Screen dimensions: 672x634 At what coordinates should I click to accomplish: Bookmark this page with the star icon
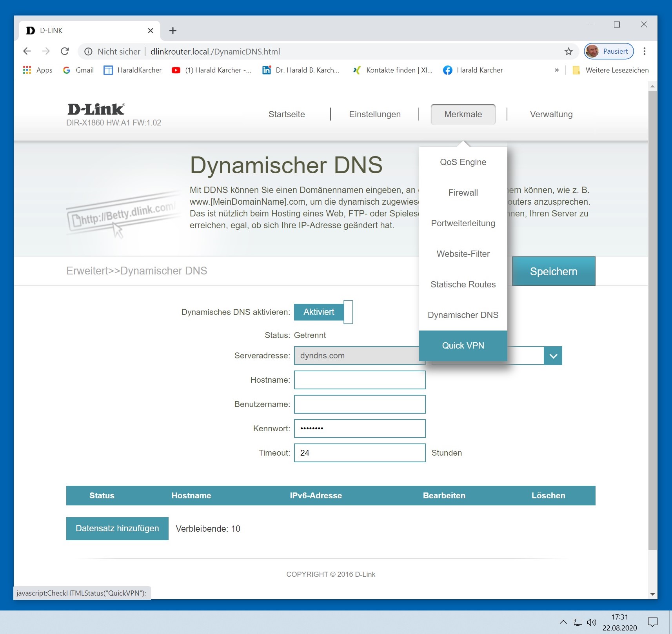568,51
